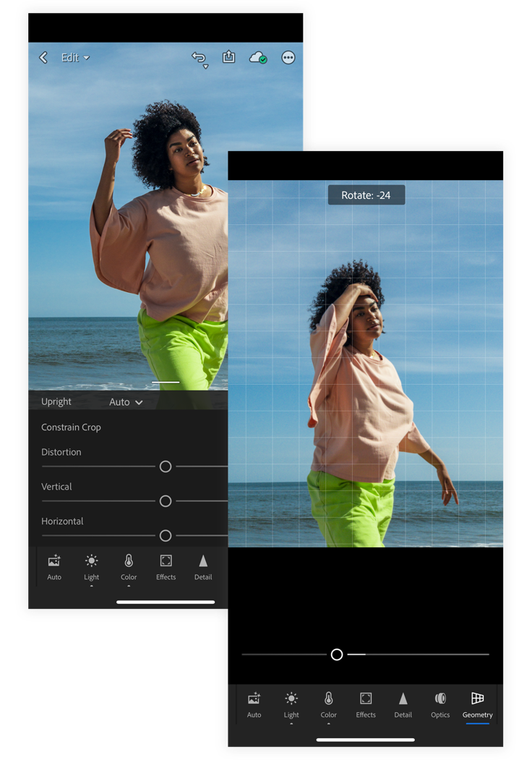Open the Upright Auto dropdown
Image resolution: width=532 pixels, height=760 pixels.
126,402
